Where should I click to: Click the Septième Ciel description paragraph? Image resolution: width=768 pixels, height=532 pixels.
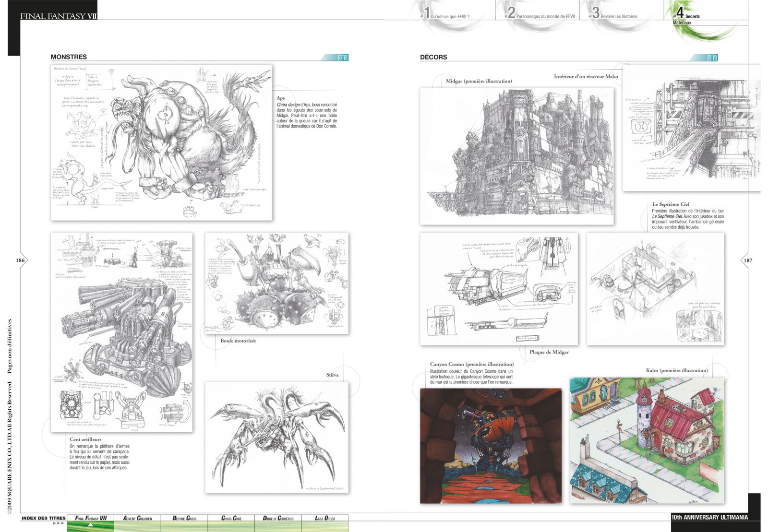(x=688, y=219)
